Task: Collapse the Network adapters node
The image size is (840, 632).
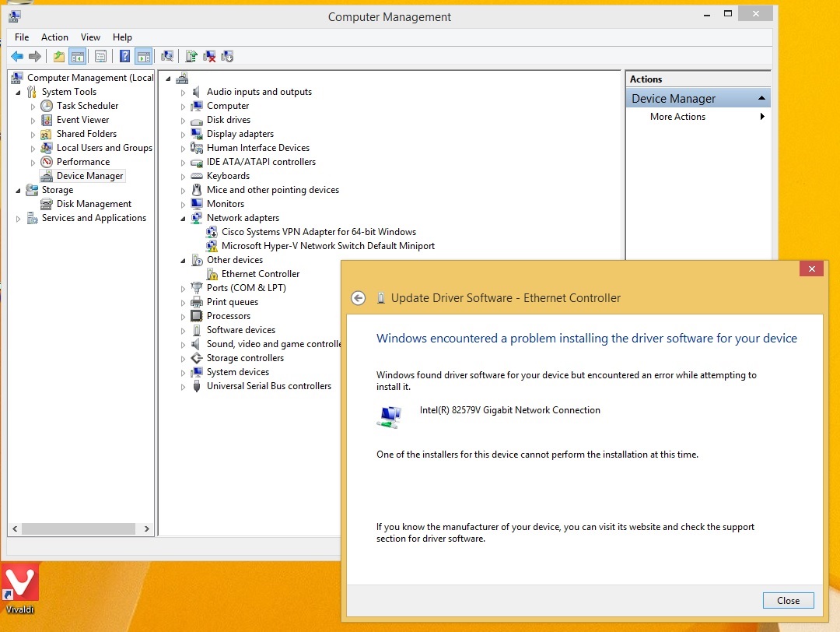Action: click(x=183, y=218)
